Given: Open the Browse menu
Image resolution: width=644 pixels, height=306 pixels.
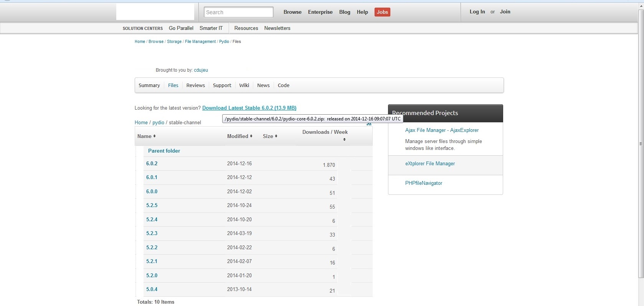Looking at the screenshot, I should (292, 12).
